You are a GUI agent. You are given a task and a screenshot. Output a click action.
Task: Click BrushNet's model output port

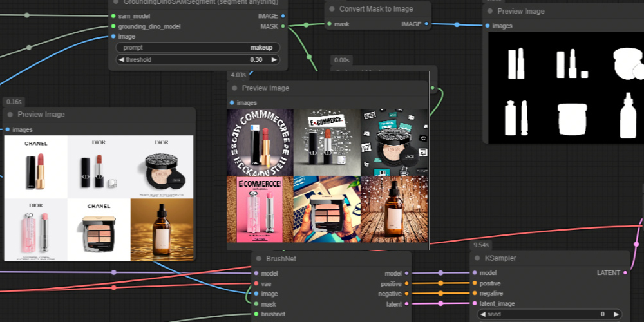click(406, 273)
